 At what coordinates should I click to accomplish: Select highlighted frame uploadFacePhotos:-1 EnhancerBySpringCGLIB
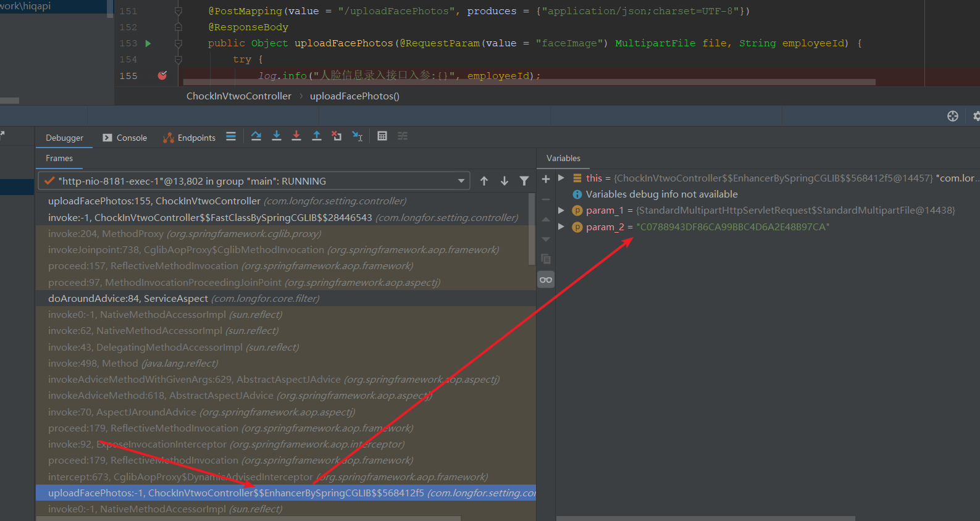pyautogui.click(x=286, y=493)
